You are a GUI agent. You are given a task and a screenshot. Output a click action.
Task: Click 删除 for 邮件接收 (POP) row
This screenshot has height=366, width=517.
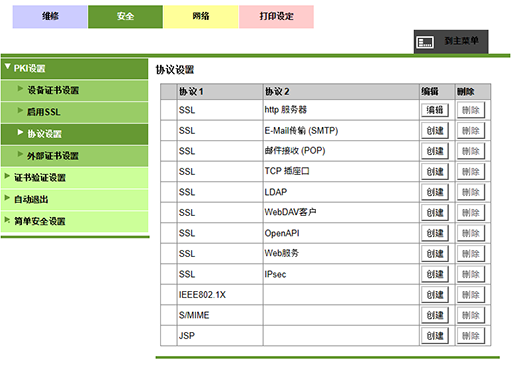[x=470, y=151]
